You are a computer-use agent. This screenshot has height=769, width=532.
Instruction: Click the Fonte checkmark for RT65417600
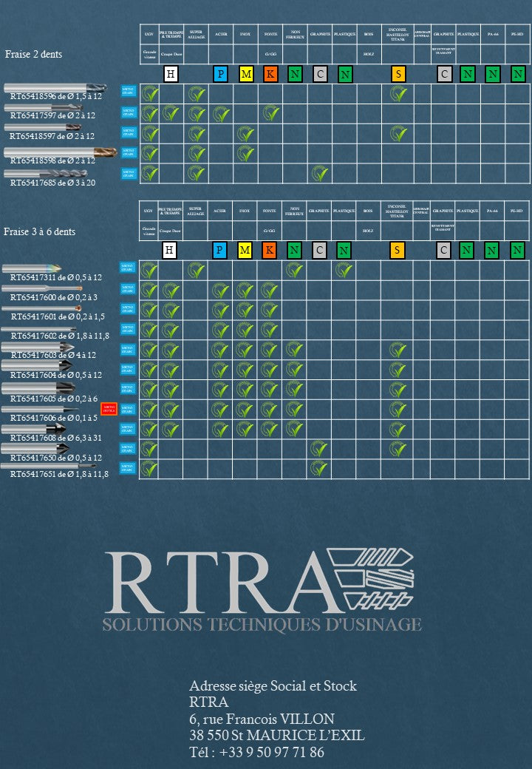point(269,291)
